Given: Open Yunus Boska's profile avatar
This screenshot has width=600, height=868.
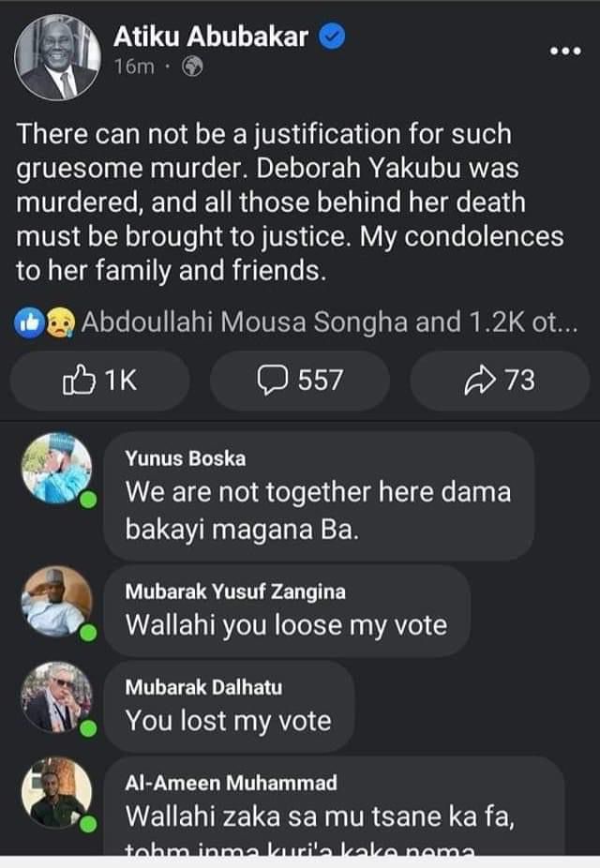Looking at the screenshot, I should point(57,470).
